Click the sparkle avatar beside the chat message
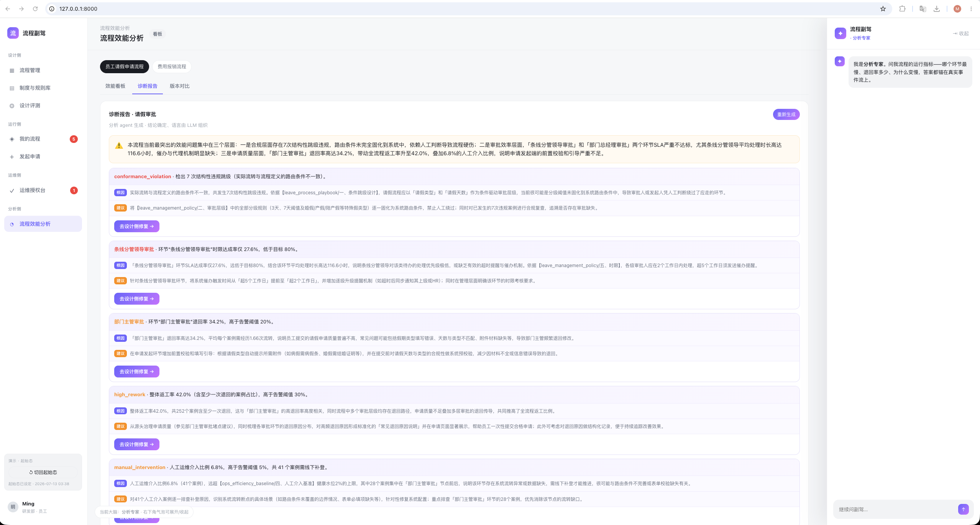Screen dimensions: 980x525 840,61
